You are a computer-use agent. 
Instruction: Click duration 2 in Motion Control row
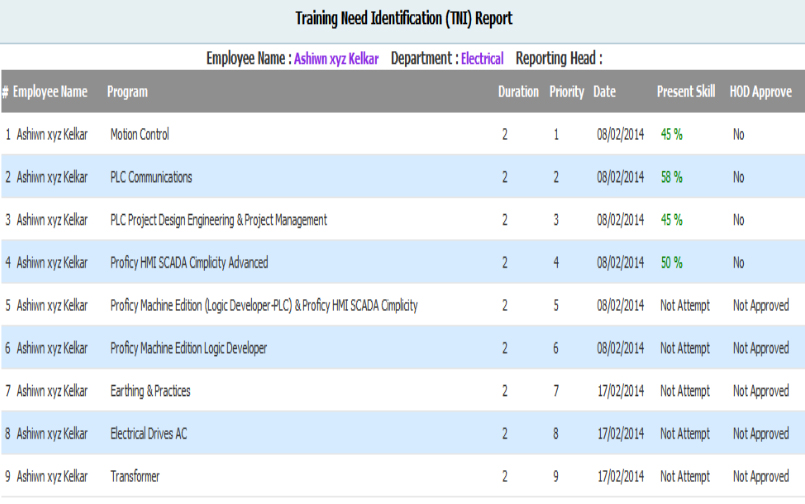pos(505,134)
